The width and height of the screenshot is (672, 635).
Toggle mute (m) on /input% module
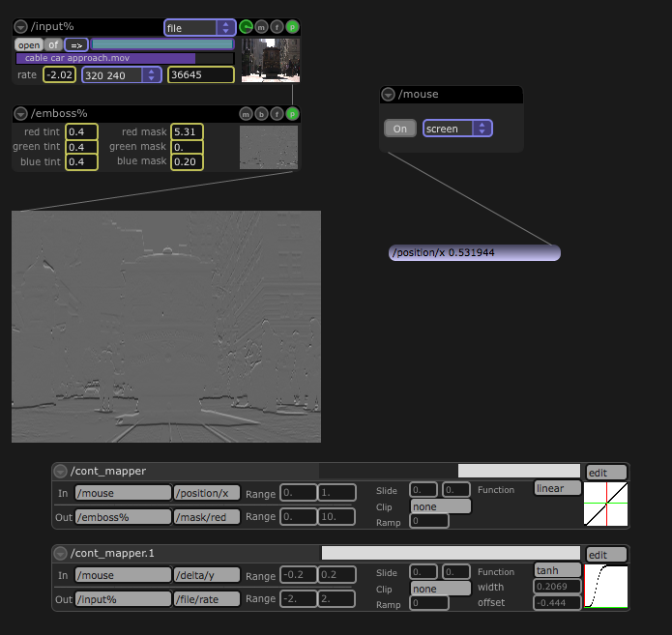tap(262, 28)
